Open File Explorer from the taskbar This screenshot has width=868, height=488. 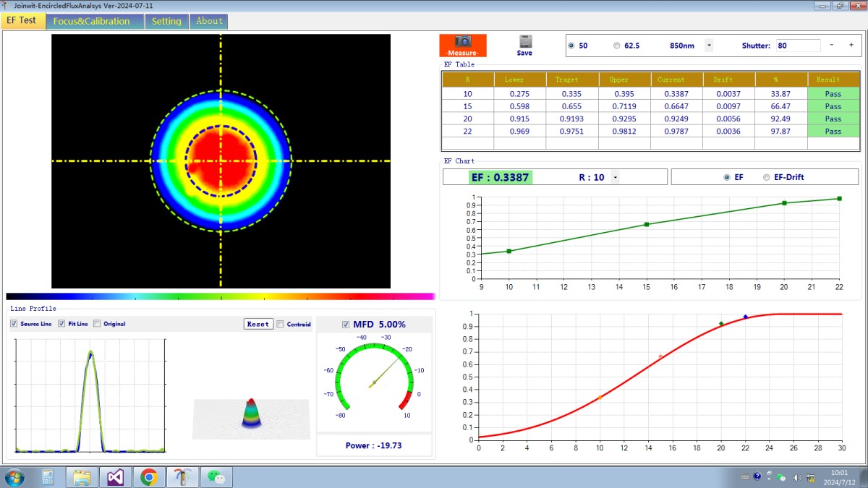(82, 476)
